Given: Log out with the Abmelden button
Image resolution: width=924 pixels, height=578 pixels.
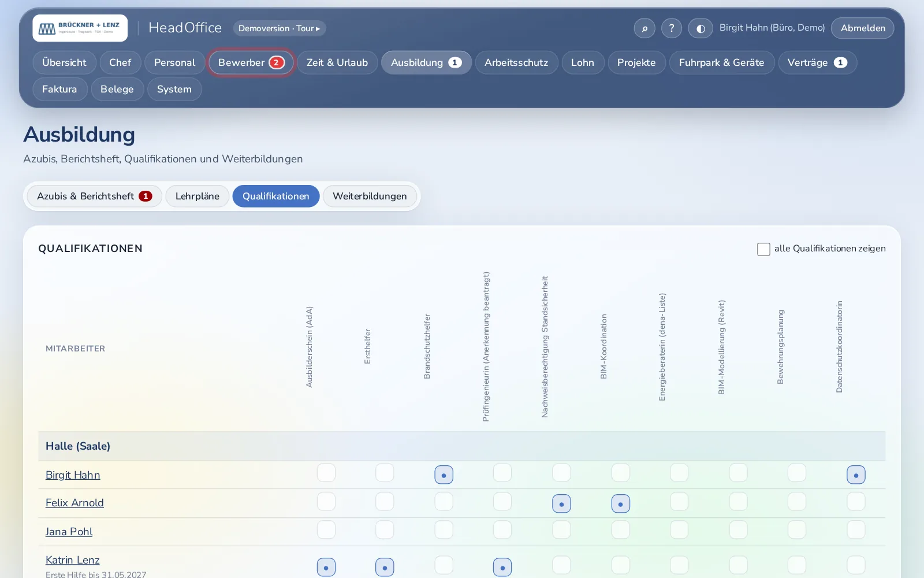Looking at the screenshot, I should click(863, 28).
